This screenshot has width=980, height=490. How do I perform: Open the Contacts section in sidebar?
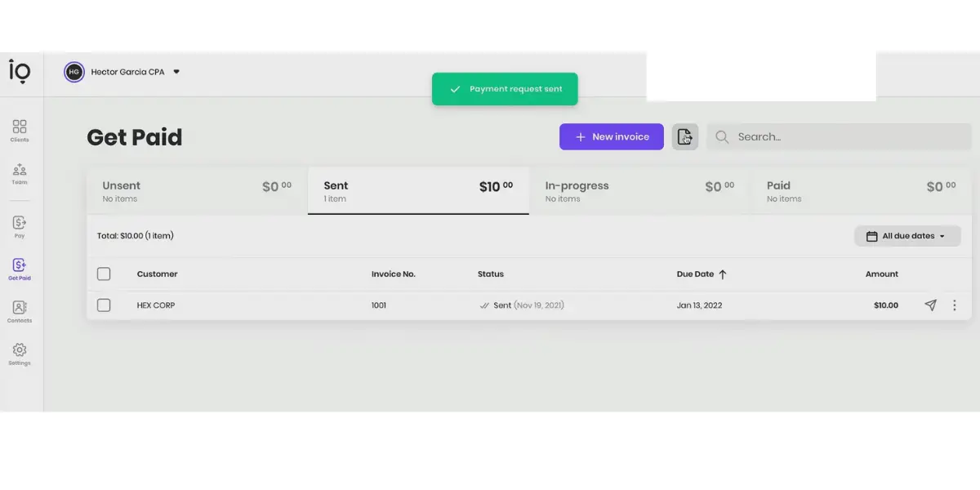pyautogui.click(x=20, y=311)
